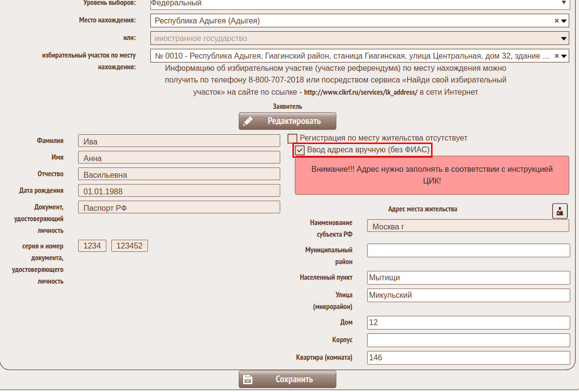Click the person icon beside Адрес места жительства
Image resolution: width=579 pixels, height=392 pixels.
(559, 211)
